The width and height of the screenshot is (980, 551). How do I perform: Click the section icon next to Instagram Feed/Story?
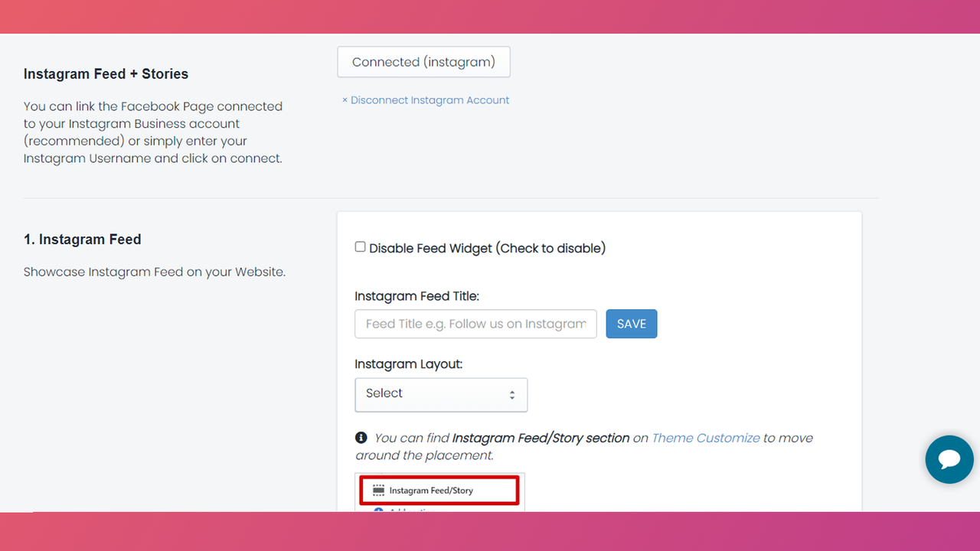click(378, 491)
